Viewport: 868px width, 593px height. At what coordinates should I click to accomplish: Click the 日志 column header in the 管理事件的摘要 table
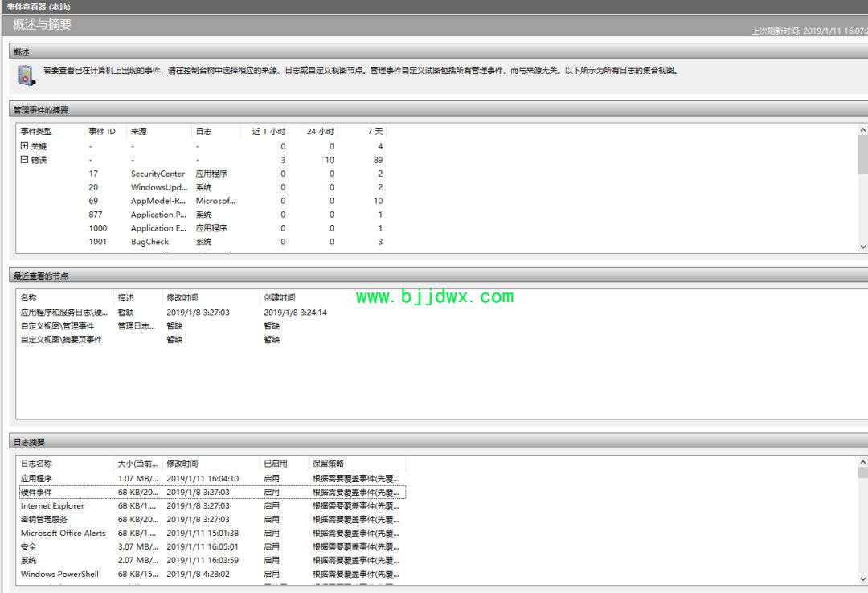(x=216, y=131)
